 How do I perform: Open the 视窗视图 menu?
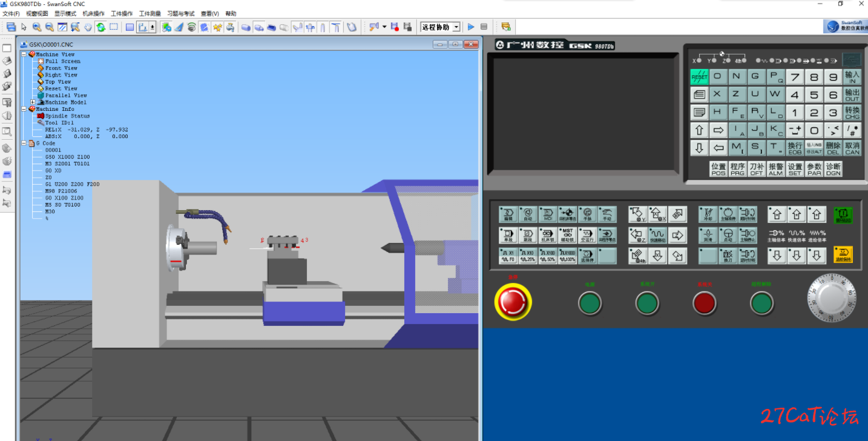tap(37, 13)
